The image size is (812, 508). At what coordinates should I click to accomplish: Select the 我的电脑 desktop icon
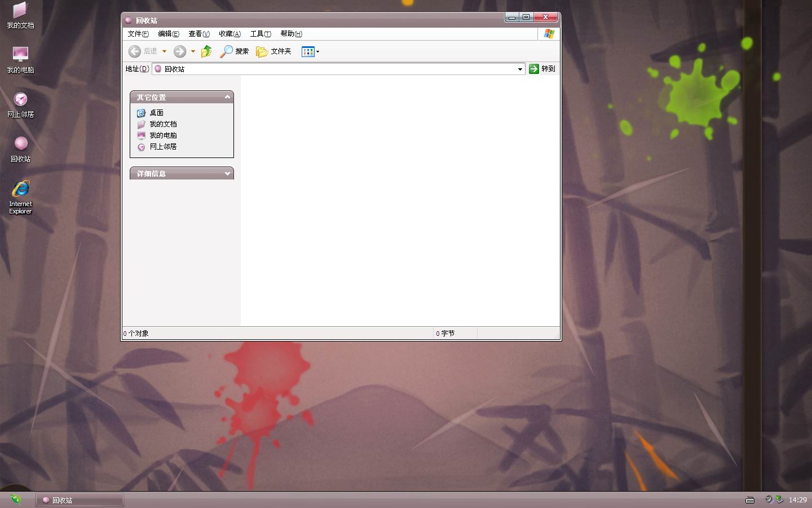click(20, 60)
